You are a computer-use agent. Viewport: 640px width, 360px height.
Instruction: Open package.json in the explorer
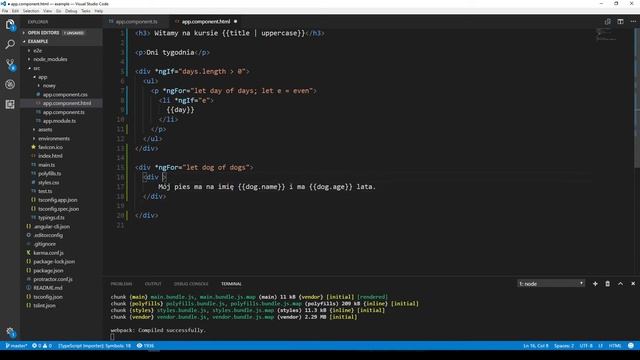(48, 270)
